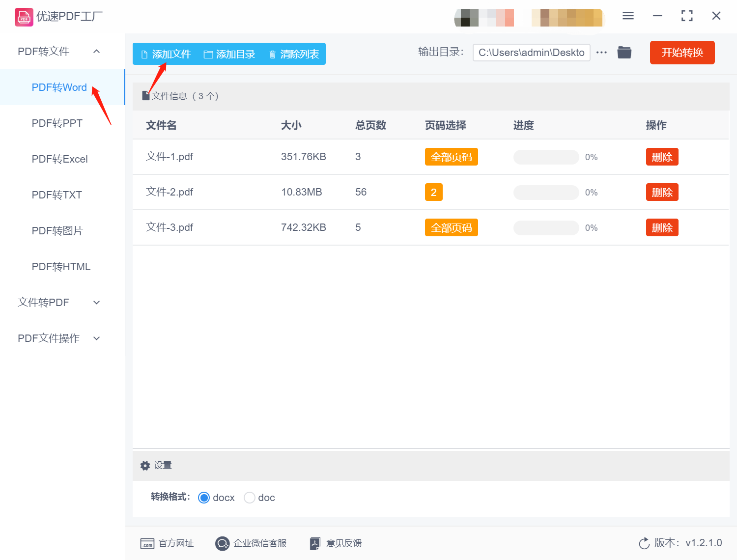The width and height of the screenshot is (737, 560).
Task: Click the three-dots browse output directory button
Action: click(x=601, y=53)
